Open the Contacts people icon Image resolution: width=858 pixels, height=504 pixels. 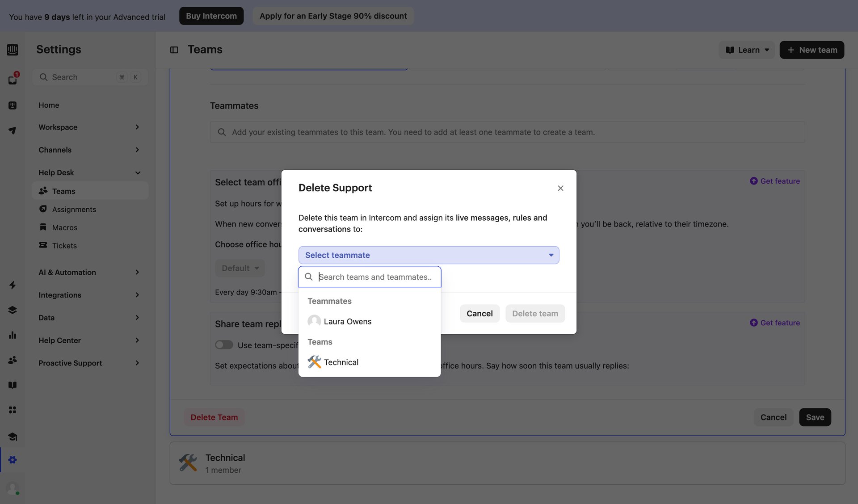click(12, 360)
